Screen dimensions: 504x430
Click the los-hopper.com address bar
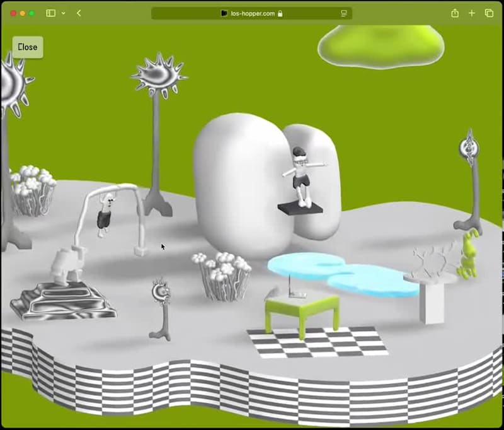coord(252,13)
